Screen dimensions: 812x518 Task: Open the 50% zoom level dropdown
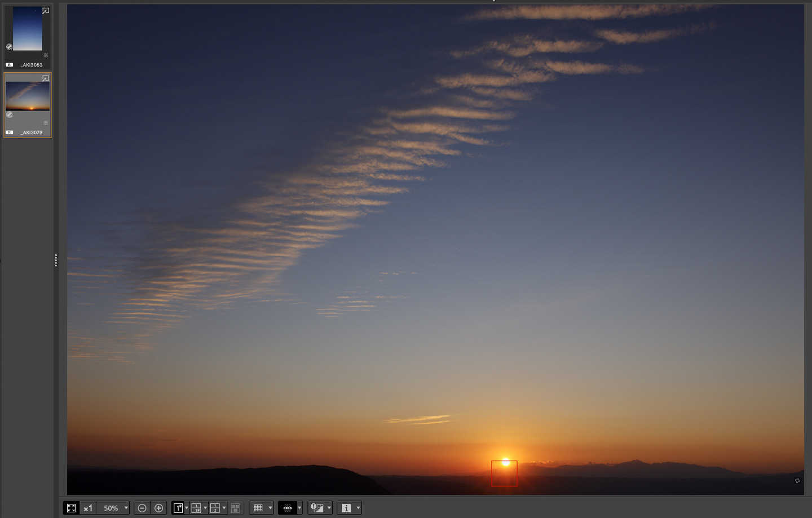pyautogui.click(x=126, y=508)
